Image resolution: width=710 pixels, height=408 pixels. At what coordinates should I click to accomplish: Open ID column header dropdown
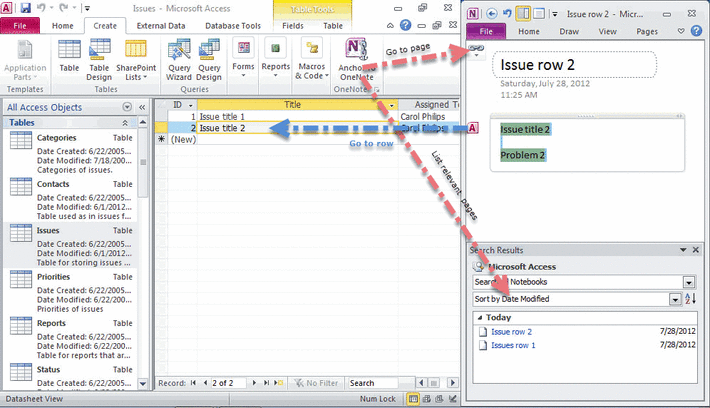click(191, 105)
